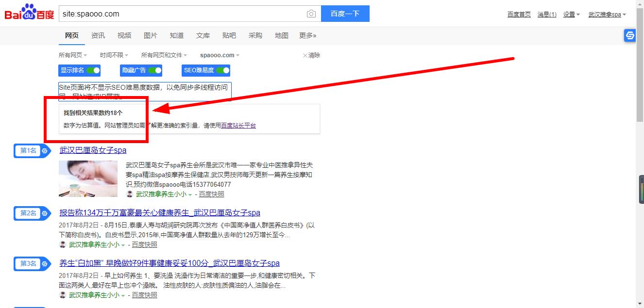Image resolution: width=644 pixels, height=308 pixels.
Task: Switch to 知道 tab
Action: point(177,35)
